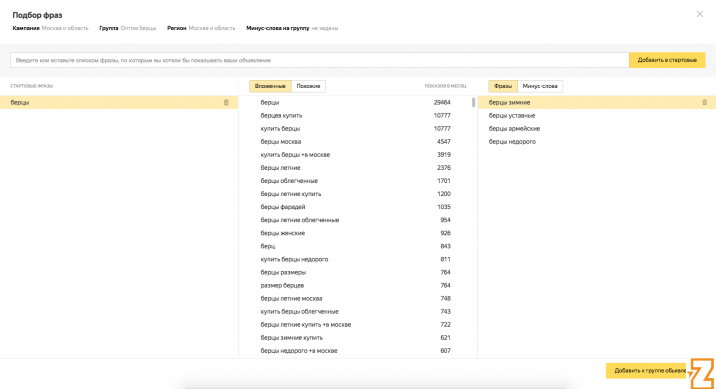This screenshot has width=716, height=389.
Task: Select added phrase 'берцы недорого'
Action: (x=512, y=142)
